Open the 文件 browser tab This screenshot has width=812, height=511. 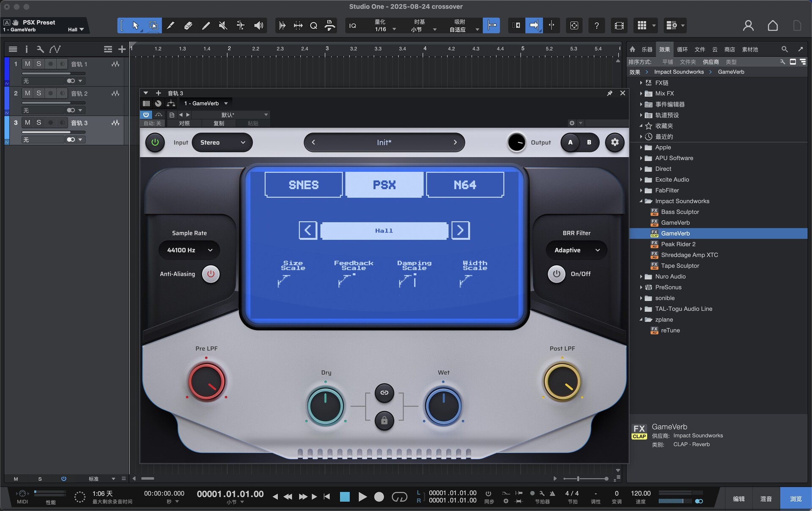pyautogui.click(x=700, y=49)
